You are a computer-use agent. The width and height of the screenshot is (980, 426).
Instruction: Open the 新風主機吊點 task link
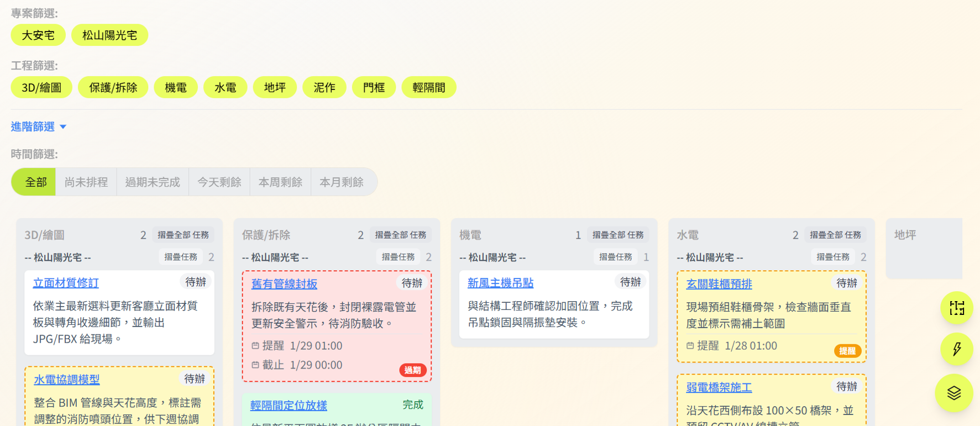500,283
